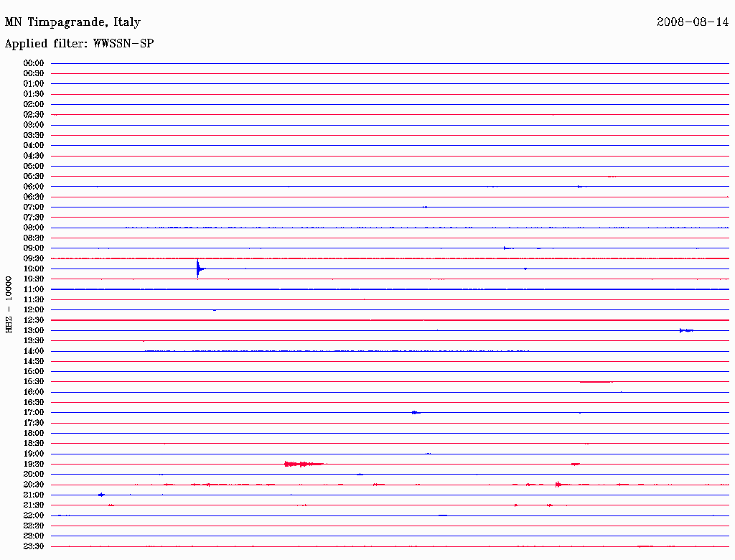Select the 13:00 time label

coord(34,331)
